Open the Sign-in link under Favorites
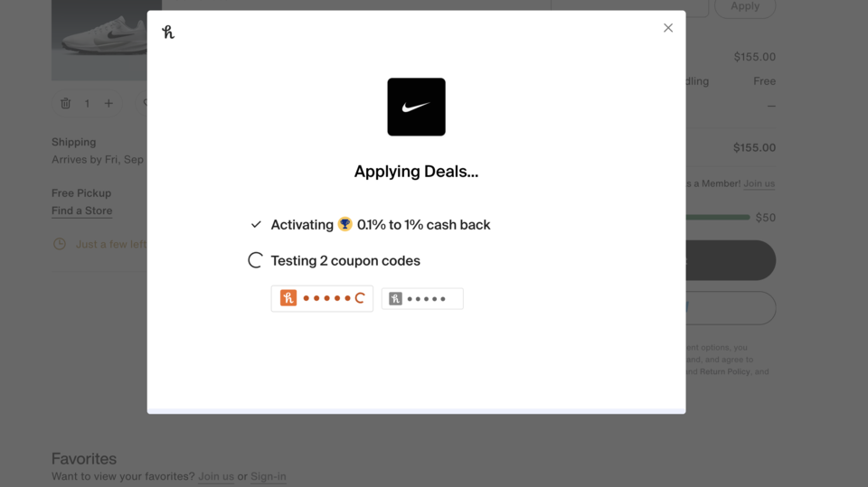Screen dimensions: 868x487 [269, 476]
